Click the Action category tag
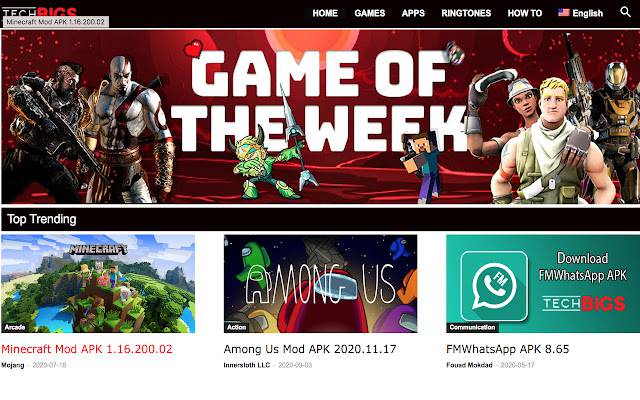Screen dimensions: 640x400 coord(237,327)
